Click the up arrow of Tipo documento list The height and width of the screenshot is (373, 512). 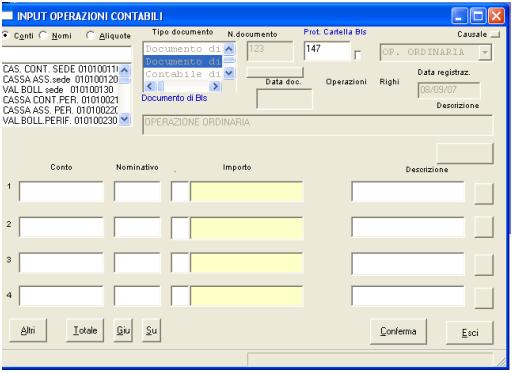[x=229, y=49]
